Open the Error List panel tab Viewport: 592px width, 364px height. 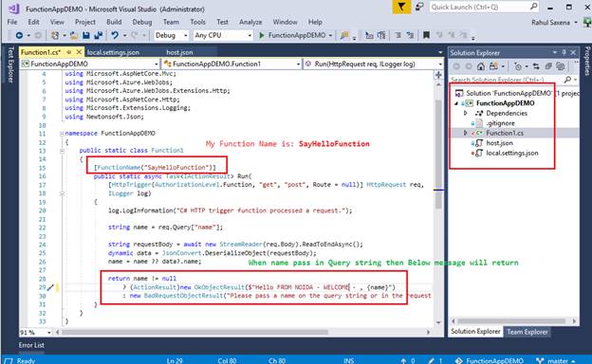(31, 345)
